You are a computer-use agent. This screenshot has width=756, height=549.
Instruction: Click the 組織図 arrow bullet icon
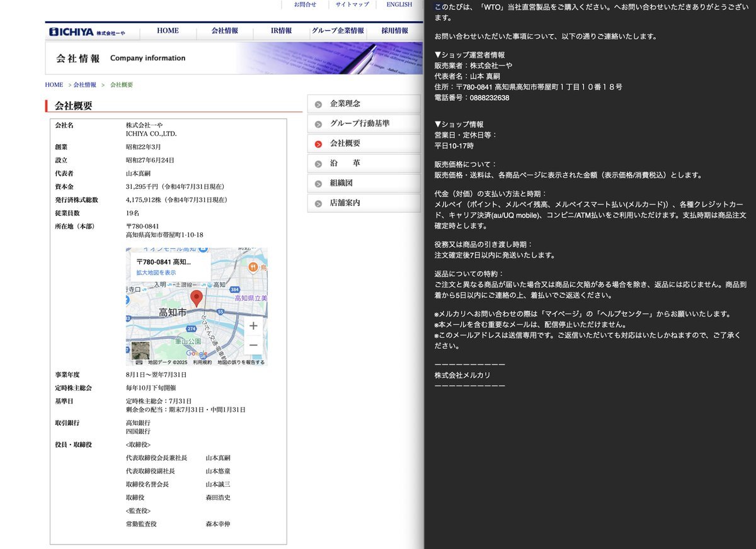[318, 184]
